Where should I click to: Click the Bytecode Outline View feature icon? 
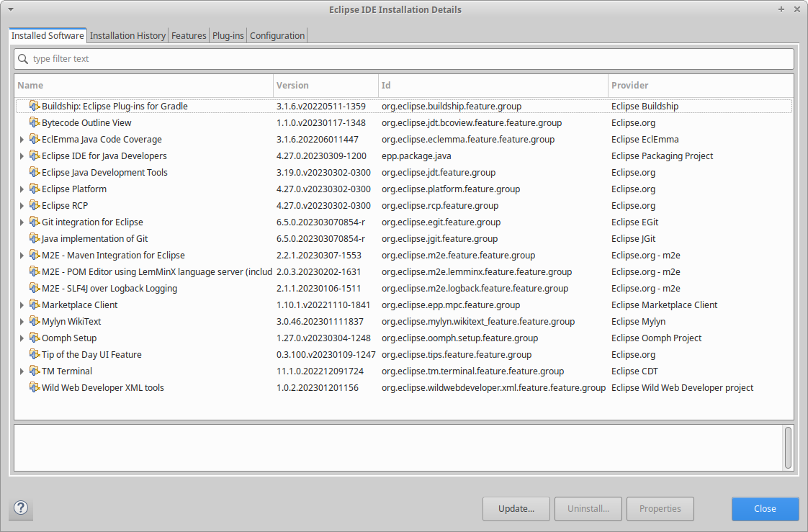tap(35, 122)
